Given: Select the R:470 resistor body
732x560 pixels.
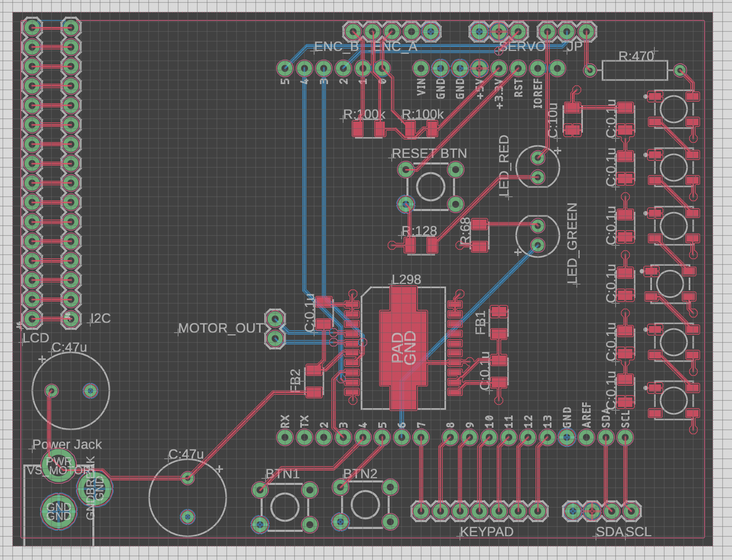Looking at the screenshot, I should (x=634, y=71).
